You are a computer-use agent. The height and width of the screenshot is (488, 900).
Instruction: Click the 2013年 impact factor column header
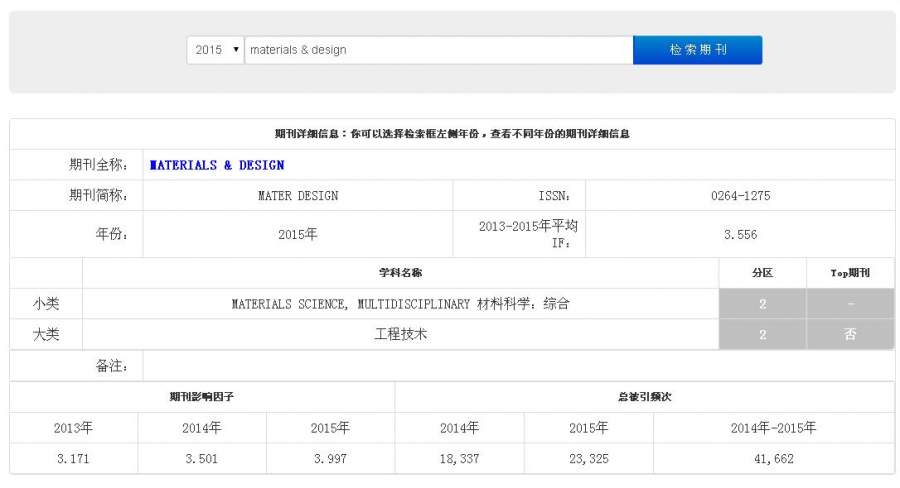coord(73,428)
